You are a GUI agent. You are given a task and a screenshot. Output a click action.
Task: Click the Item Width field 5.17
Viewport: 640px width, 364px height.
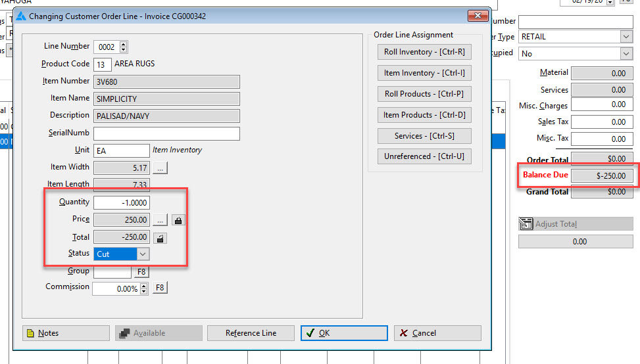pos(122,168)
